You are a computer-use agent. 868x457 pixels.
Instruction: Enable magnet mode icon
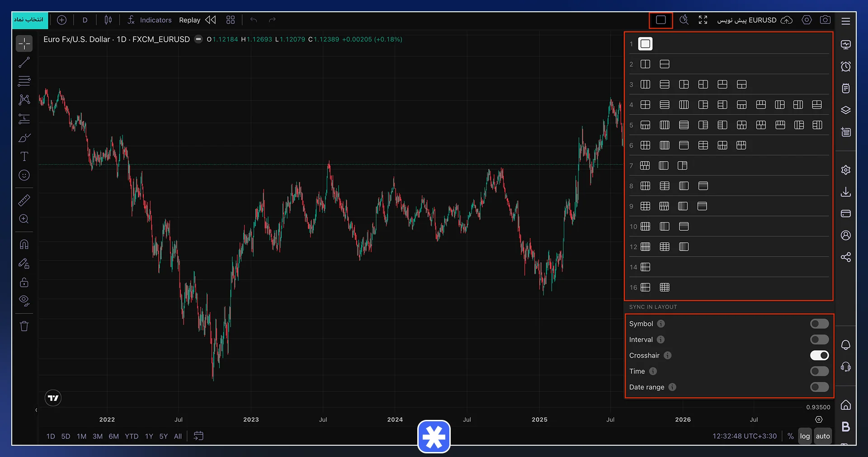[24, 244]
